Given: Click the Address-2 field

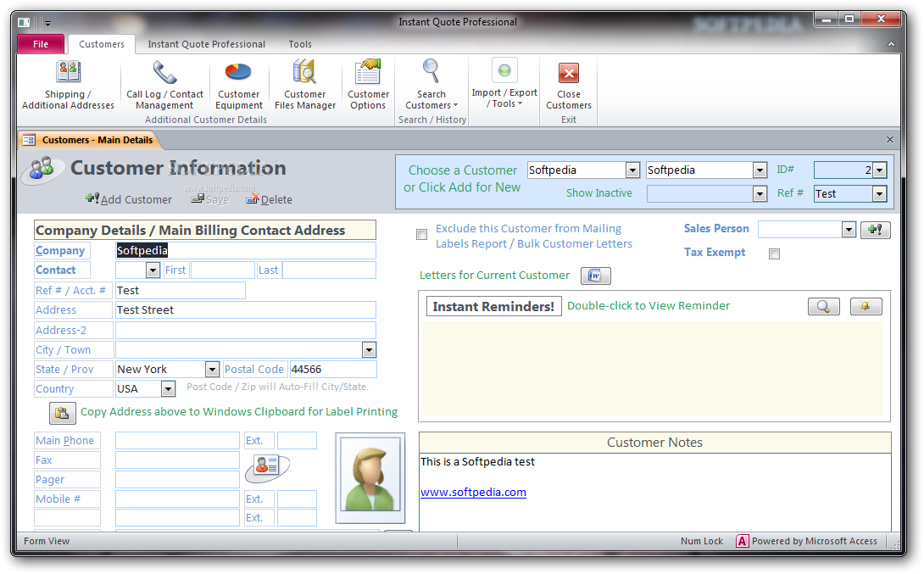Looking at the screenshot, I should (246, 331).
